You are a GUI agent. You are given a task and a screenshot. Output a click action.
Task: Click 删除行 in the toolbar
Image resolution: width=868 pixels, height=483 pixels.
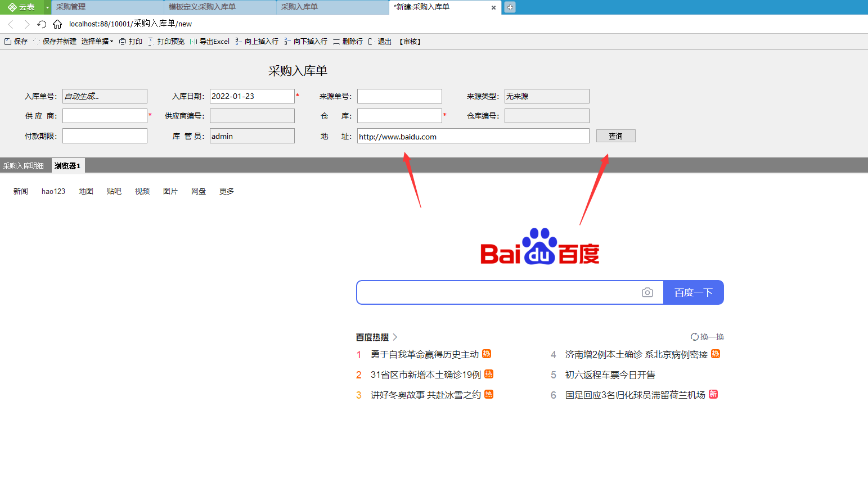(348, 42)
